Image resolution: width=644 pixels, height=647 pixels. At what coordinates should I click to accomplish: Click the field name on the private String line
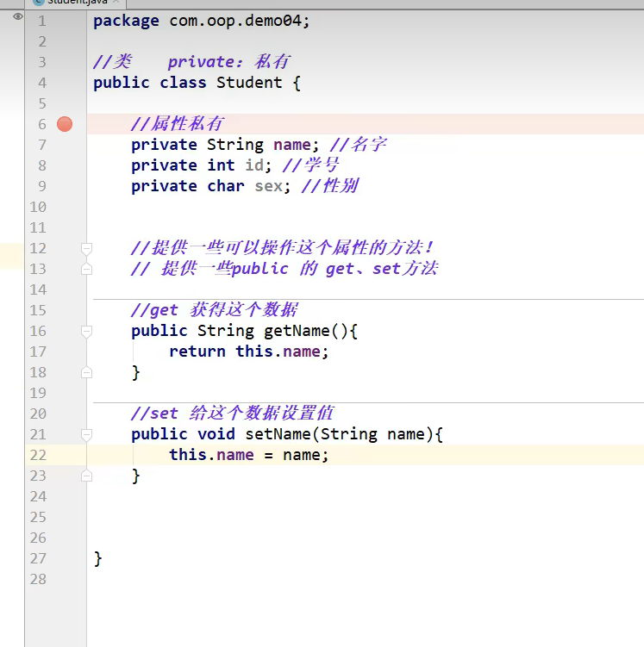point(292,145)
